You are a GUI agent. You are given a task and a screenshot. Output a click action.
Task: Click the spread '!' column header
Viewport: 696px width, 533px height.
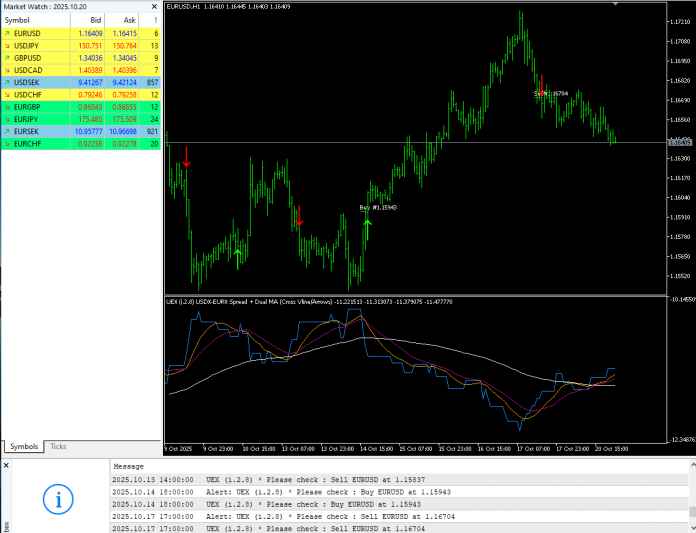[155, 20]
